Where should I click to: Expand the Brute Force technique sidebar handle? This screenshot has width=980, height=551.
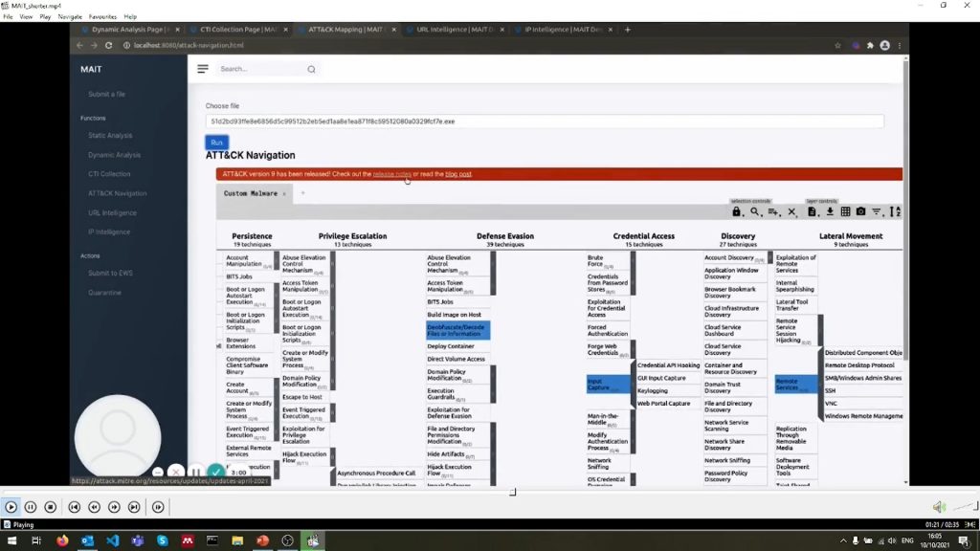click(634, 260)
